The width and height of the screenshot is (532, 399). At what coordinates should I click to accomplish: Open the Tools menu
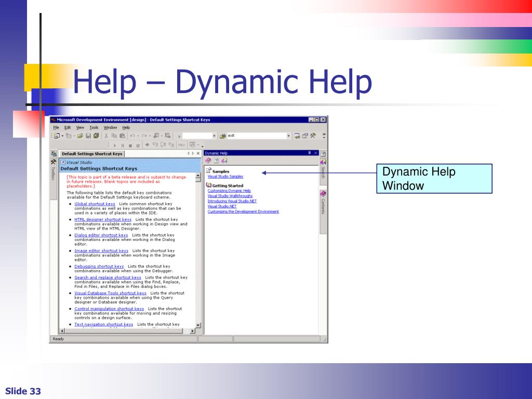[94, 127]
